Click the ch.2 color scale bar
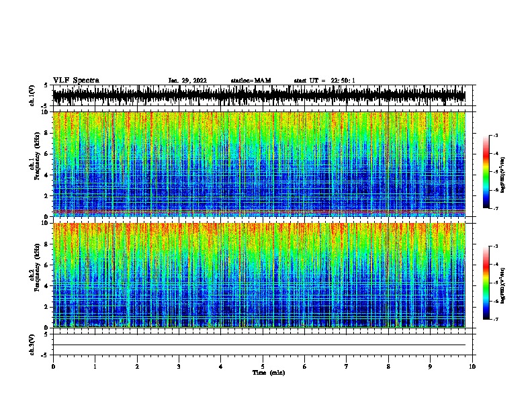Image resolution: width=532 pixels, height=411 pixels. tap(486, 283)
